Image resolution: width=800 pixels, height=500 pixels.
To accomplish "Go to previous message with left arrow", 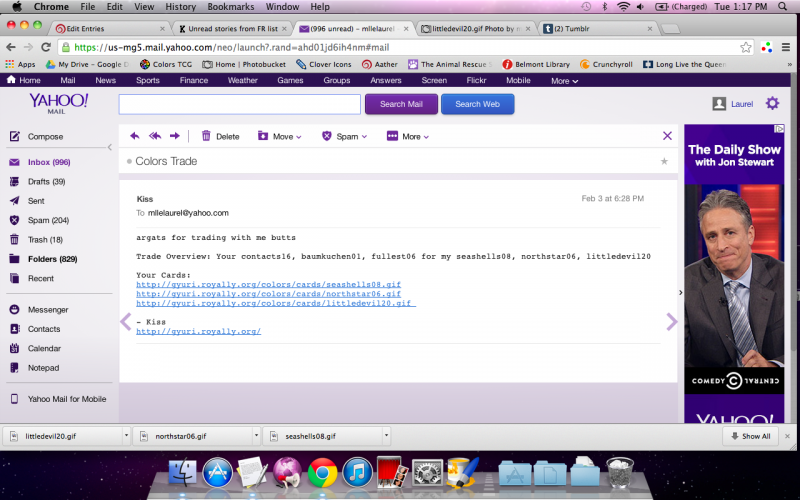I will tap(126, 321).
